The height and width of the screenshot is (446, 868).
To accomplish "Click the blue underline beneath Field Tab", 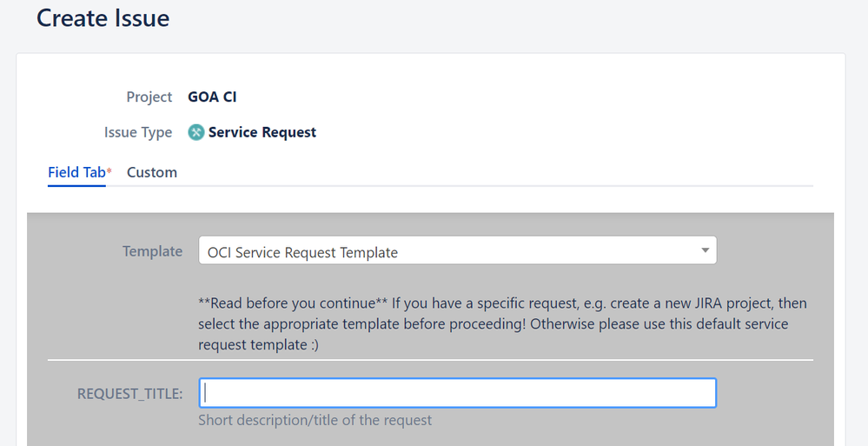I will click(76, 185).
